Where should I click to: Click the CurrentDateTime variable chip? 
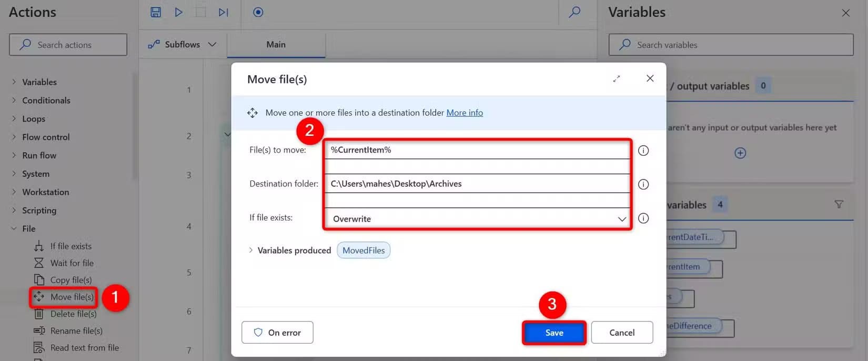tap(695, 237)
